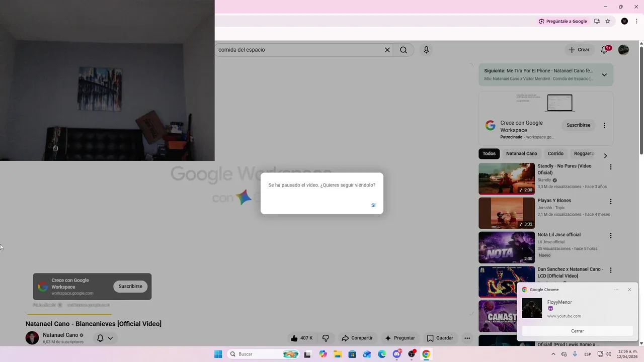The width and height of the screenshot is (644, 362).
Task: Click Compartir share button
Action: pyautogui.click(x=357, y=338)
